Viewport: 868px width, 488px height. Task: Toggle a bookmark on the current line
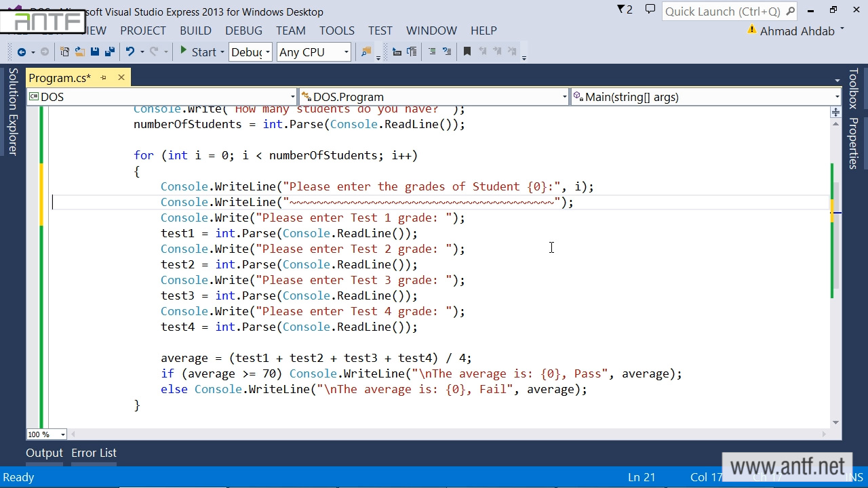467,52
